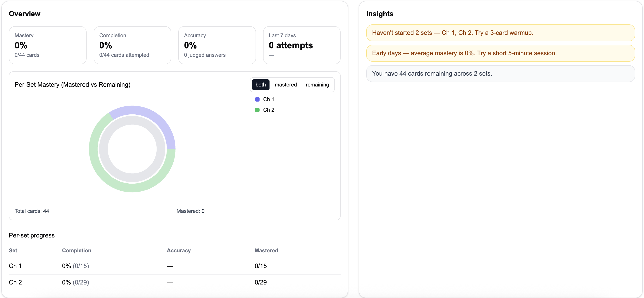The height and width of the screenshot is (298, 644).
Task: Select the "both" view toggle
Action: pos(260,84)
